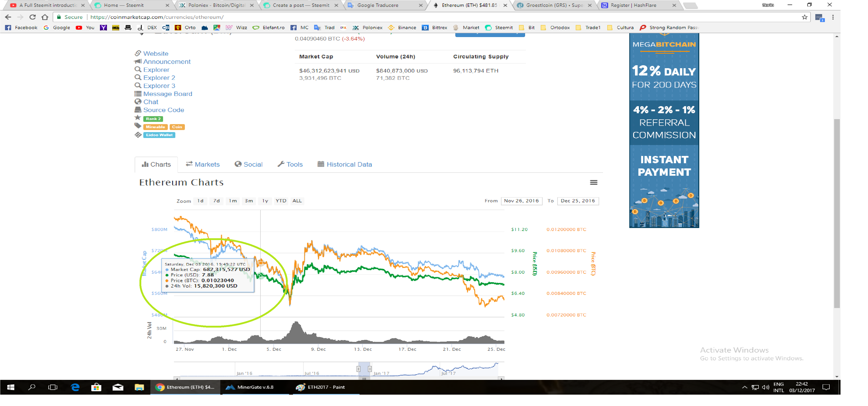Open the chart export hamburger menu

tap(594, 183)
